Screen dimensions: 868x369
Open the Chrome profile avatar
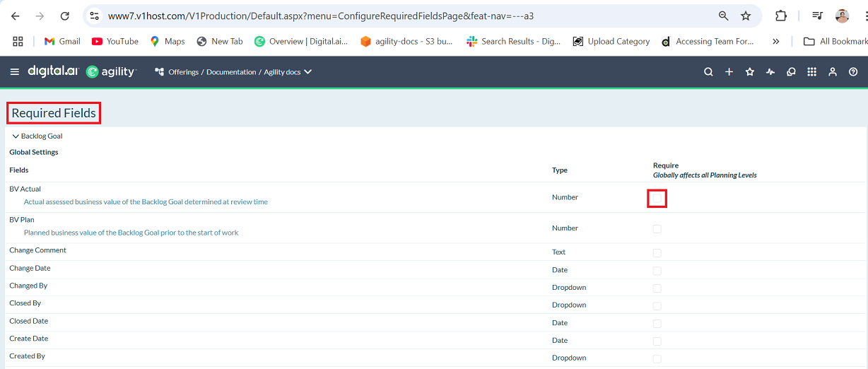842,16
